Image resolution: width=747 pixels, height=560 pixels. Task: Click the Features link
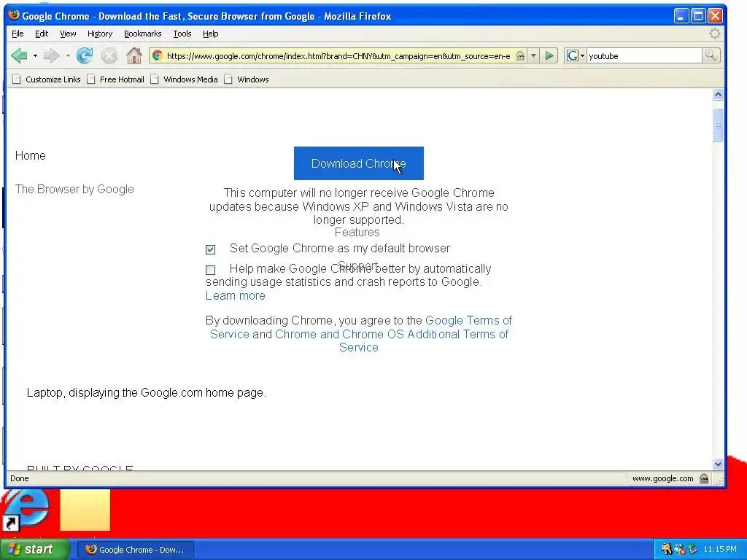[357, 233]
